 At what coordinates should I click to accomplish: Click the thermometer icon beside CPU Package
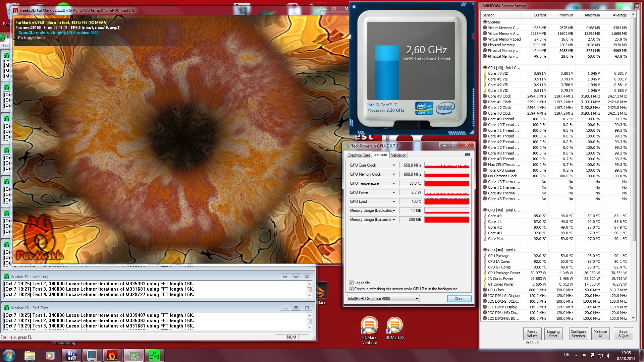click(485, 256)
